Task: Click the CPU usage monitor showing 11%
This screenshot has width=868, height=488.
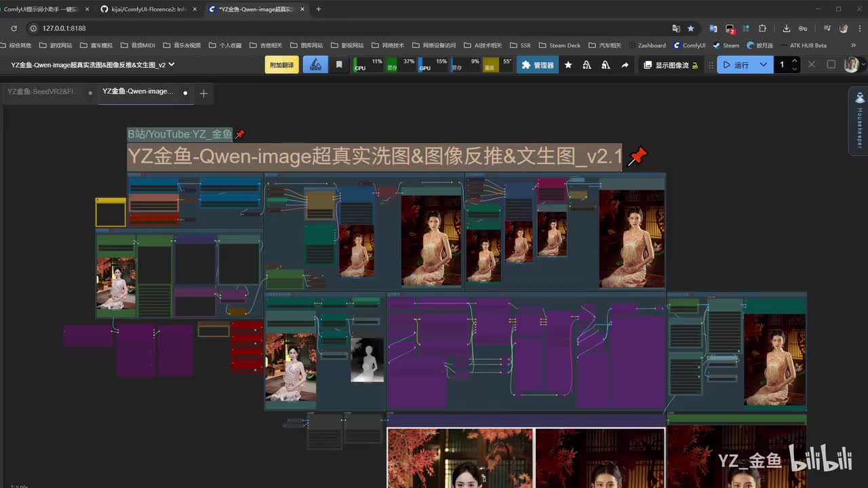Action: coord(368,64)
